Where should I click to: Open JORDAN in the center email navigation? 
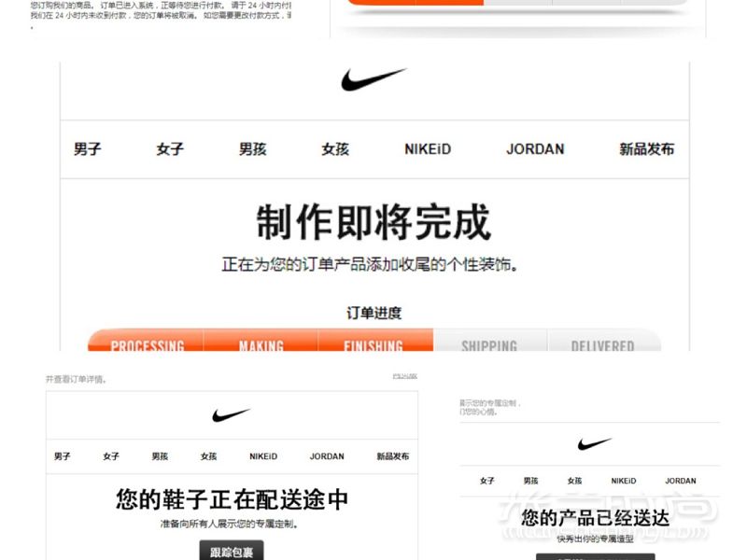pos(535,149)
